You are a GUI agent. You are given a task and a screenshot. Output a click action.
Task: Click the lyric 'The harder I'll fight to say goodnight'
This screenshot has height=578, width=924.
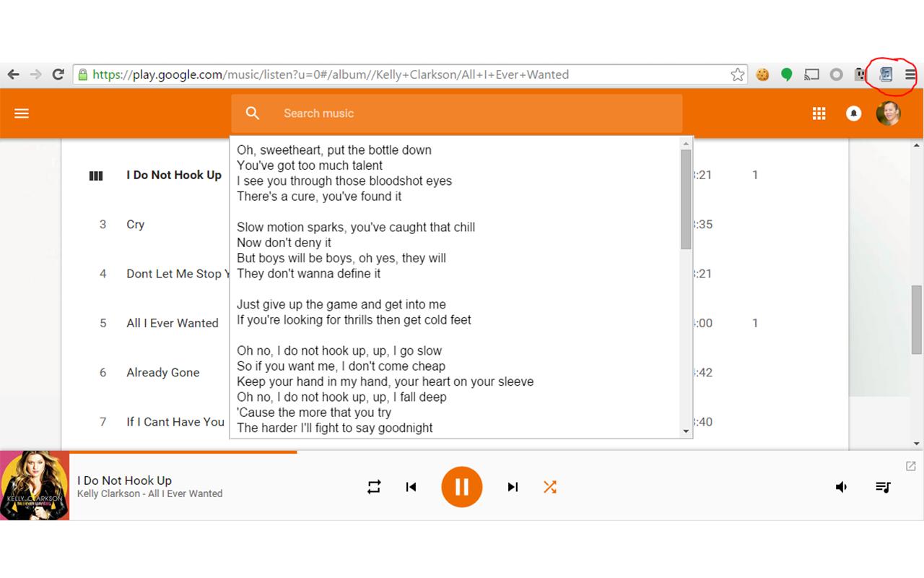point(335,428)
